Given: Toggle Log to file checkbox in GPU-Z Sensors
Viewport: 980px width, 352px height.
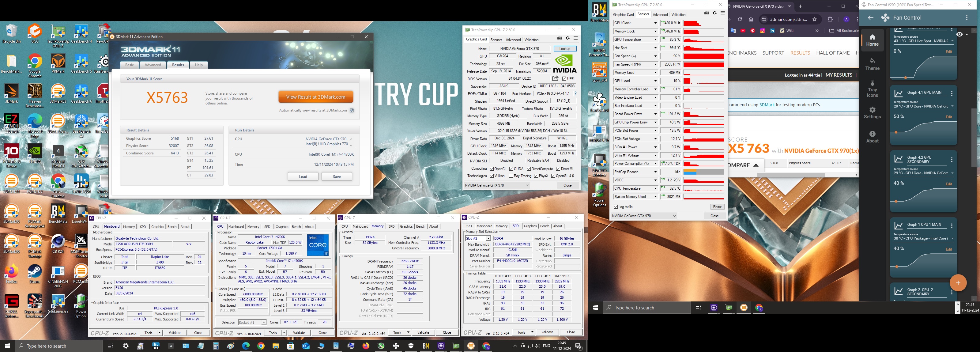Looking at the screenshot, I should pyautogui.click(x=616, y=206).
